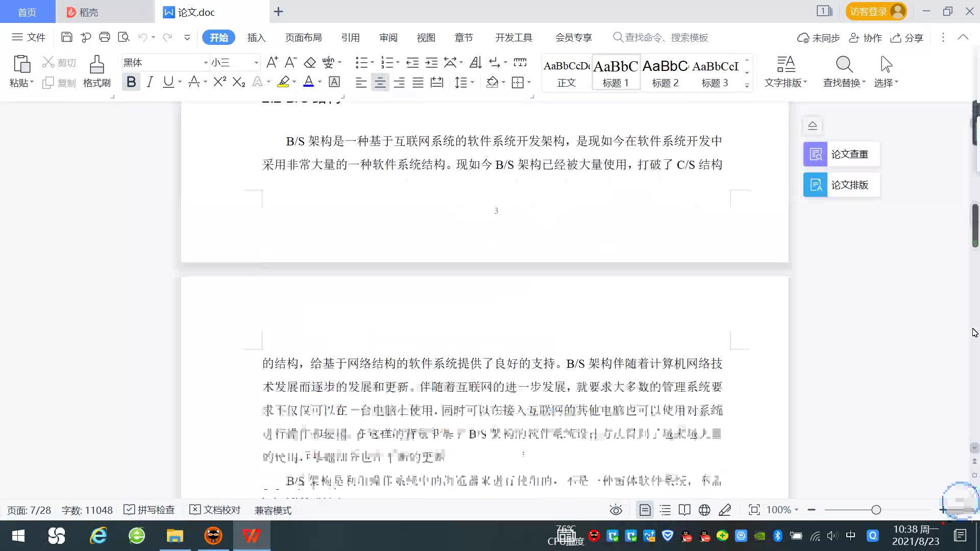Click the clear formatting eraser icon
980x551 pixels.
[x=309, y=63]
